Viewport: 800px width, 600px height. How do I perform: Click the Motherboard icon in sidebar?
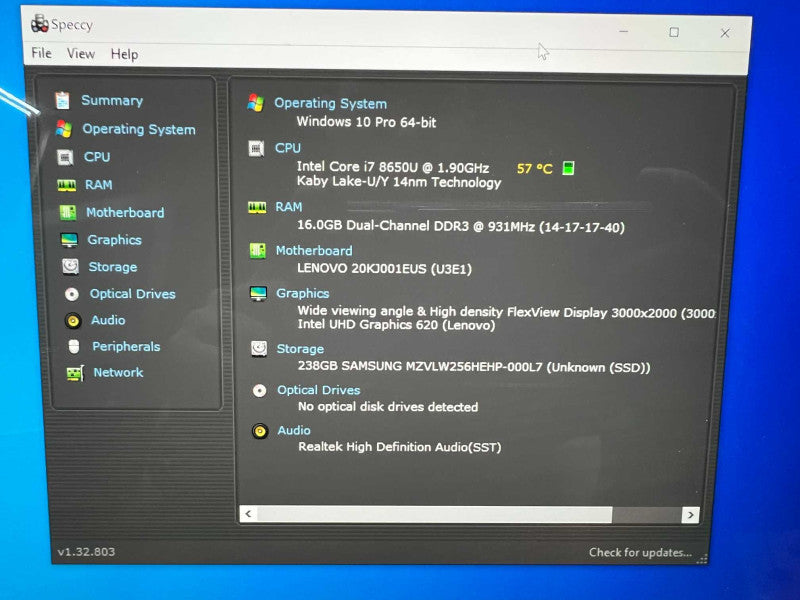67,212
